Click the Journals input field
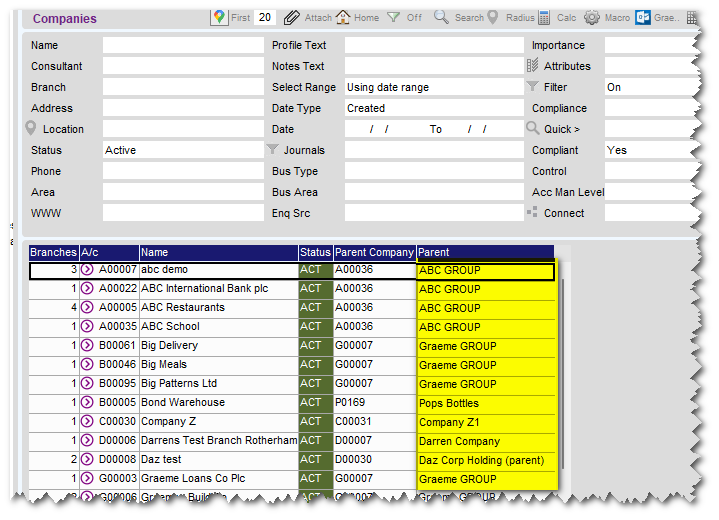This screenshot has height=520, width=719. pos(434,150)
